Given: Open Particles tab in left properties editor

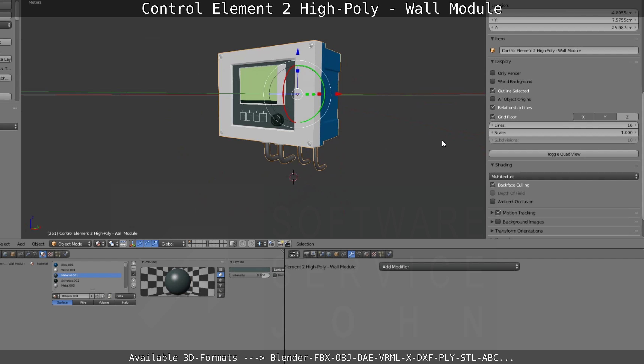Looking at the screenshot, I should click(x=58, y=254).
